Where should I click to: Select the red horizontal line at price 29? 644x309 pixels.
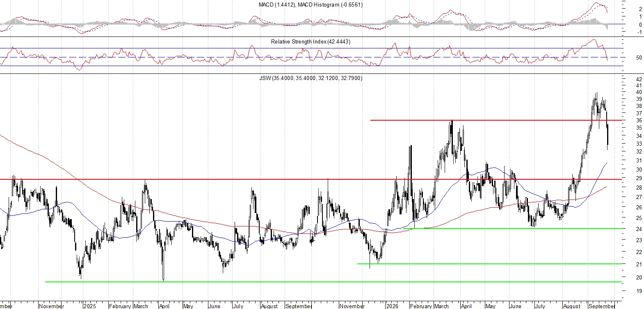[x=311, y=179]
